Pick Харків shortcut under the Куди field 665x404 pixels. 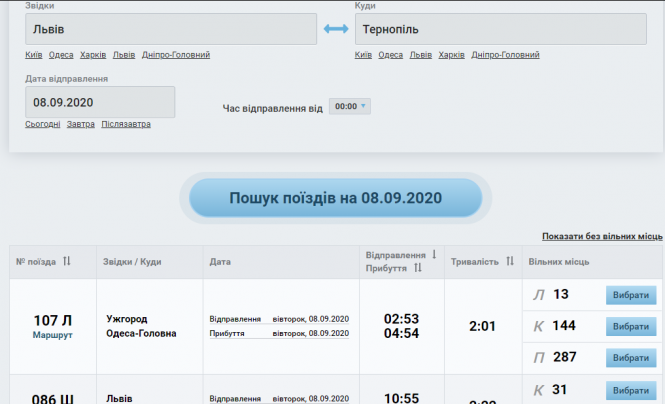tap(451, 54)
